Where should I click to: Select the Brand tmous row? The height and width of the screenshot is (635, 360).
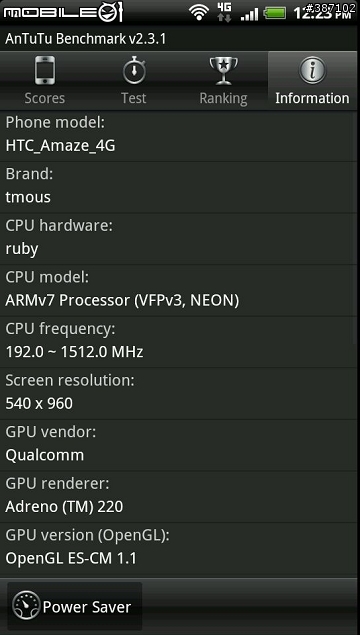coord(180,188)
